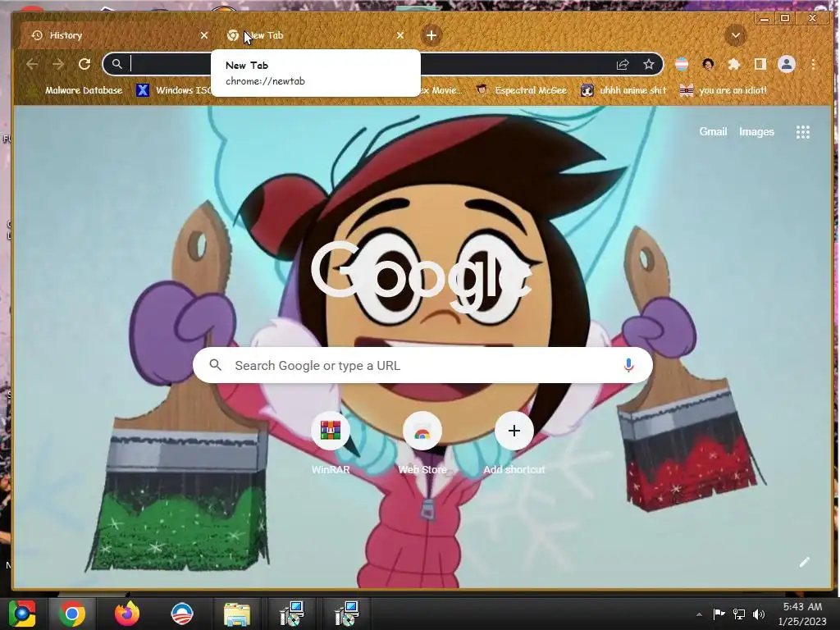Open the WinRAR shortcut

pyautogui.click(x=331, y=444)
